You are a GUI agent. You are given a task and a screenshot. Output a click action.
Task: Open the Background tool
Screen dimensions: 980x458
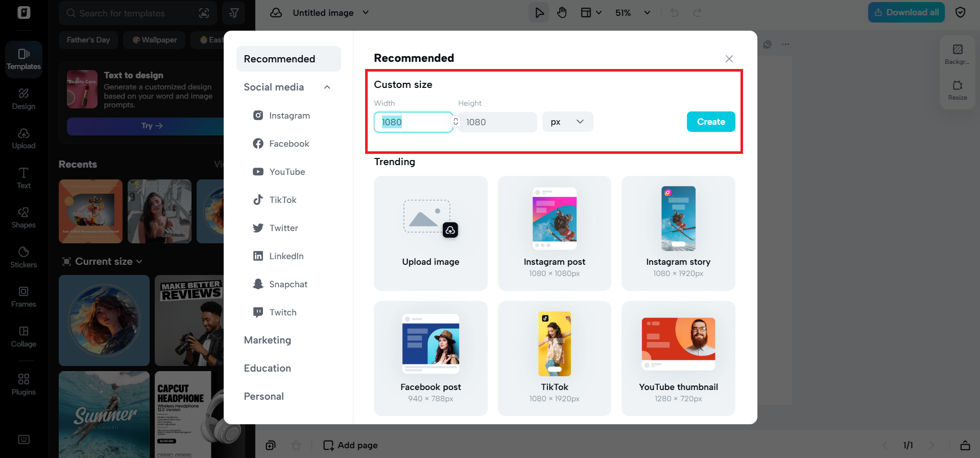(958, 54)
